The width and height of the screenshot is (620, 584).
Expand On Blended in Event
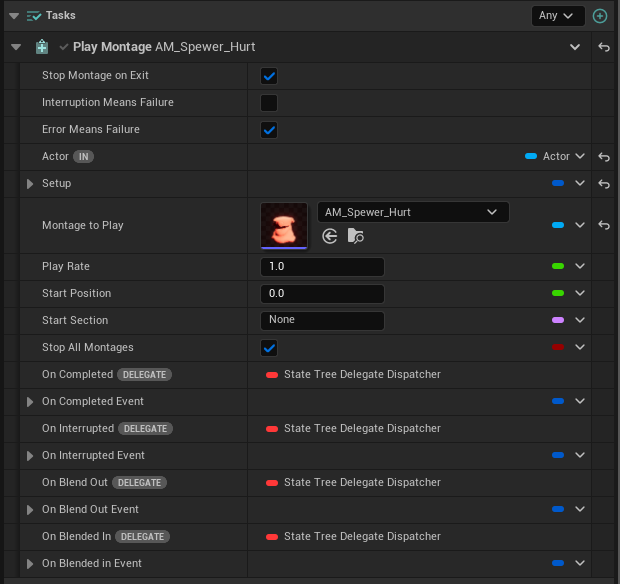pyautogui.click(x=30, y=564)
